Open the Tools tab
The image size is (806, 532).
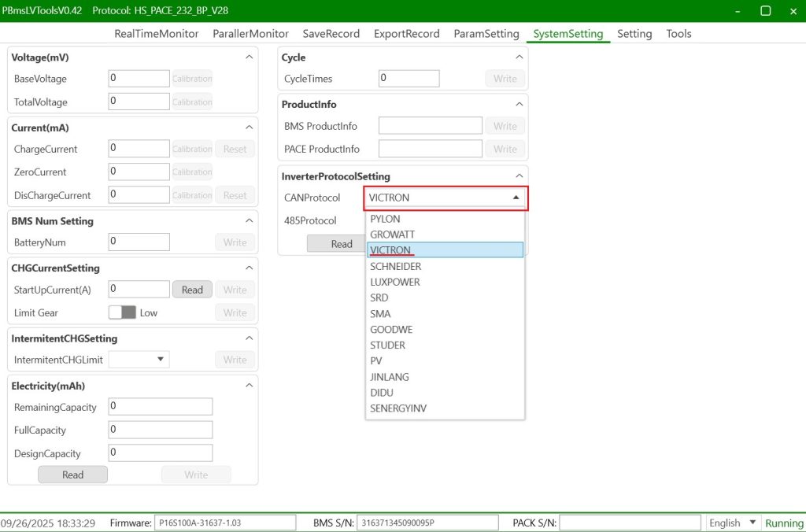click(x=678, y=34)
